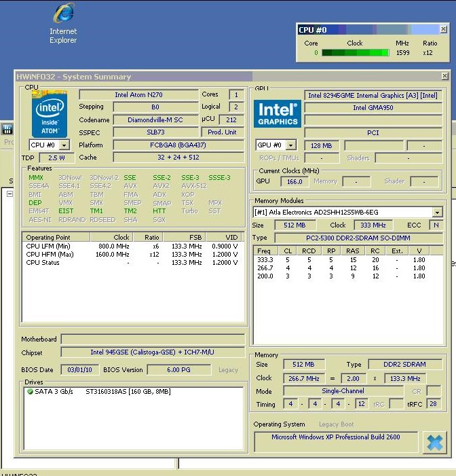Click the 128 MB video memory value
This screenshot has height=476, width=456.
[321, 146]
